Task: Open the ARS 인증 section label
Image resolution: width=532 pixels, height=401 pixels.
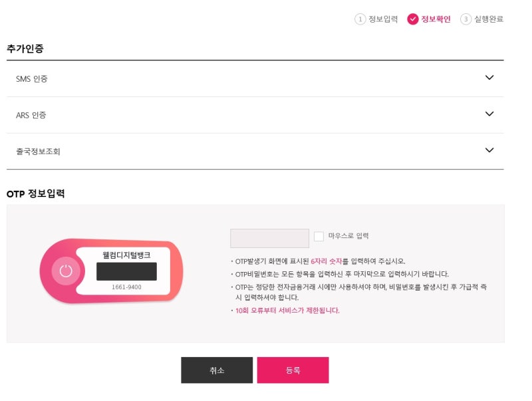Action: tap(31, 115)
